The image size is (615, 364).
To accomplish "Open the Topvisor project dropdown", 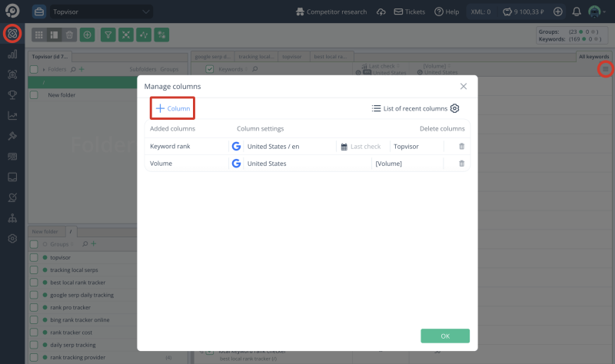I will (x=101, y=12).
